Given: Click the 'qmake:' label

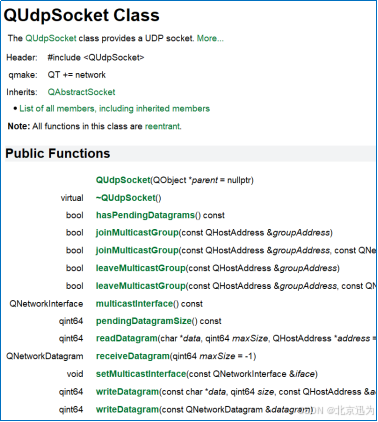Looking at the screenshot, I should 23,75.
